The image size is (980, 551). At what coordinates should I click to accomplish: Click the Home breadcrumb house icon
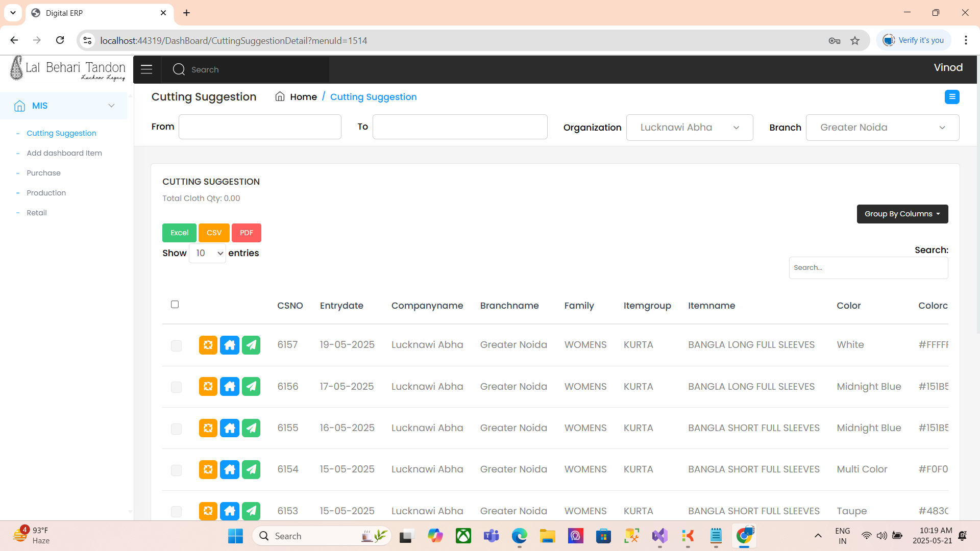coord(280,97)
